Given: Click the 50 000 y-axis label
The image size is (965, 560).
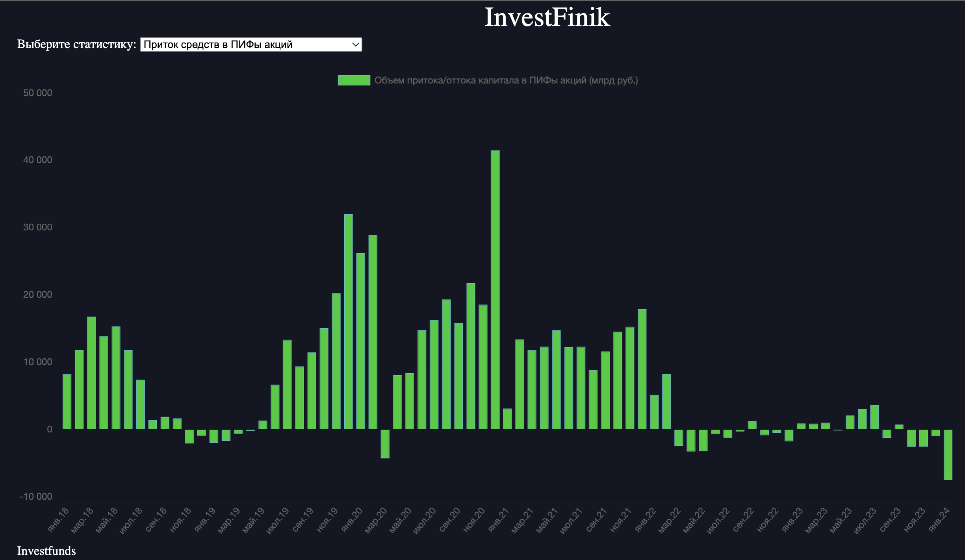Looking at the screenshot, I should tap(37, 93).
